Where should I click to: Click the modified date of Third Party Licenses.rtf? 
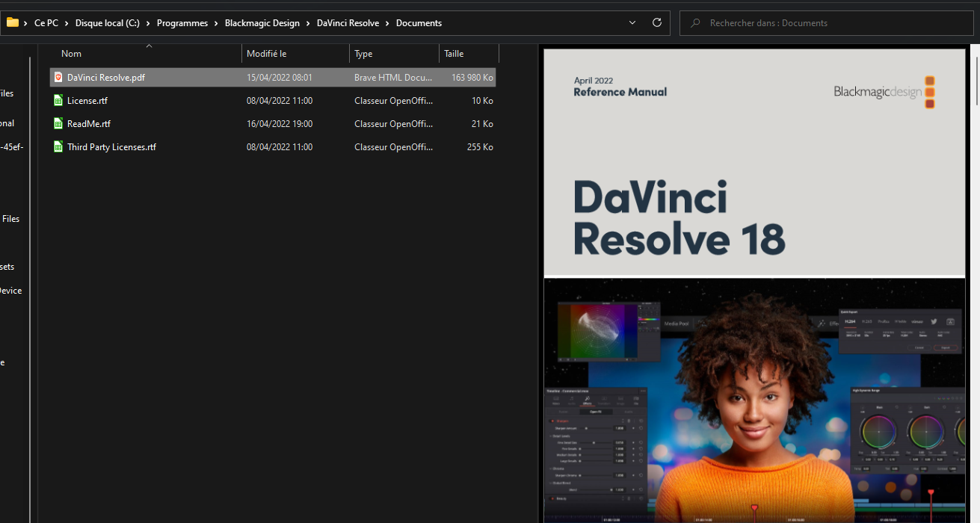280,147
